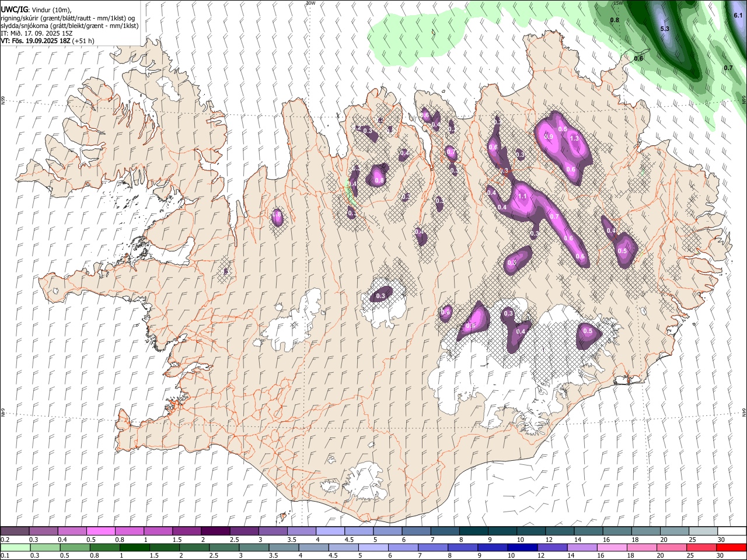Click the '0.2' label in the upper legend row

(x=5, y=540)
